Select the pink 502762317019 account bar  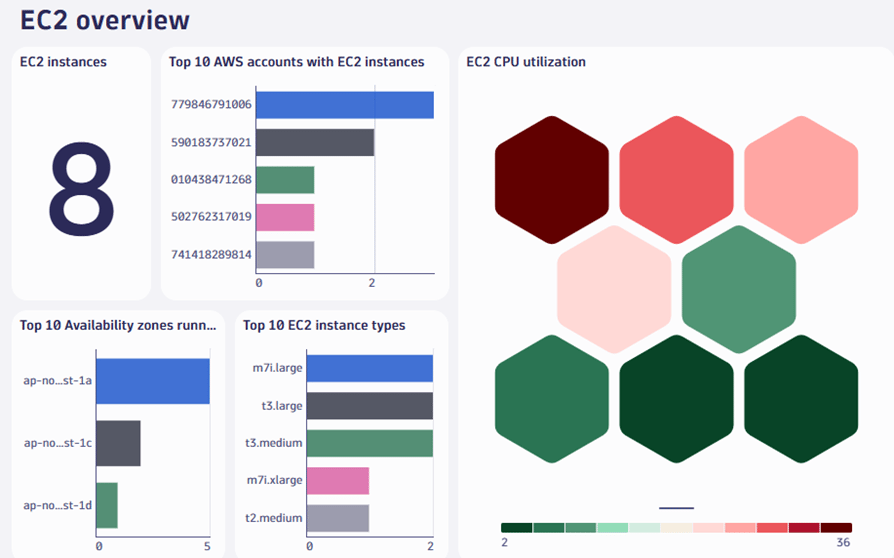tap(285, 218)
